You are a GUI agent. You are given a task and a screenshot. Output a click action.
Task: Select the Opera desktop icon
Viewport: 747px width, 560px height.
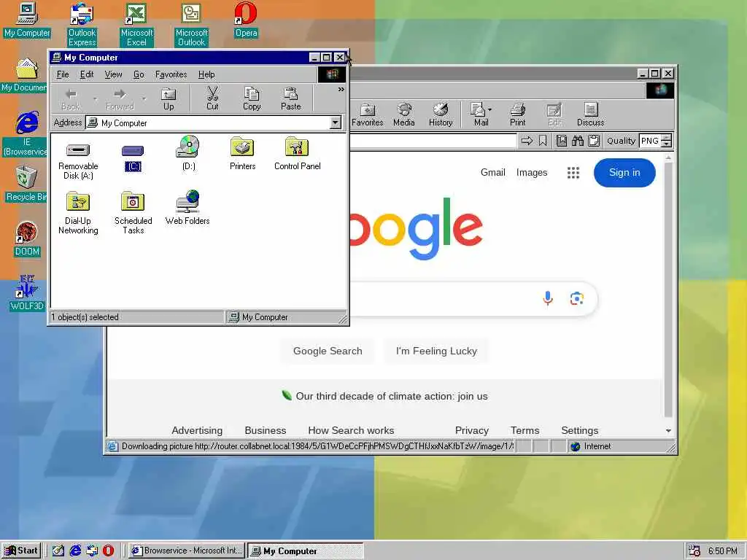point(246,20)
